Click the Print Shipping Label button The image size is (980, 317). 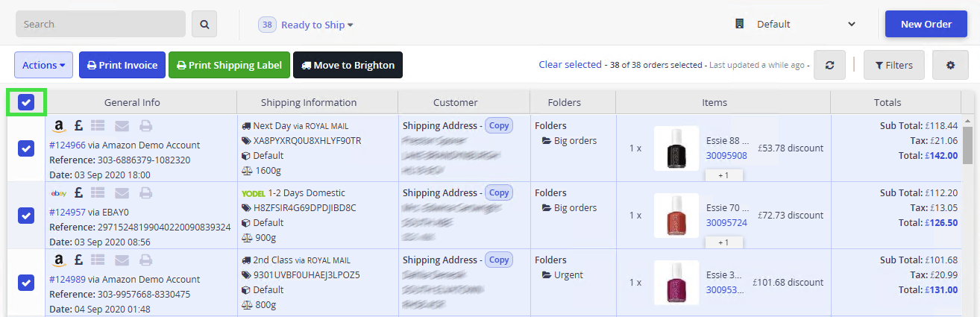click(x=229, y=65)
